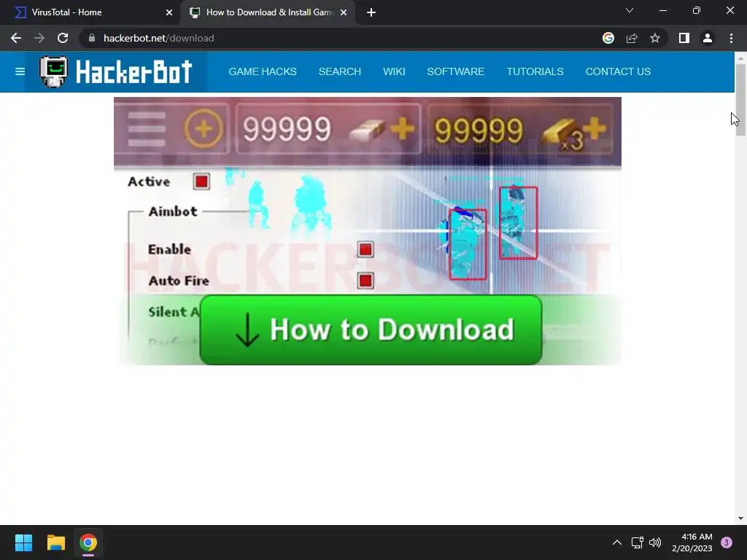The height and width of the screenshot is (560, 747).
Task: Expand the tab search dropdown
Action: 630,10
